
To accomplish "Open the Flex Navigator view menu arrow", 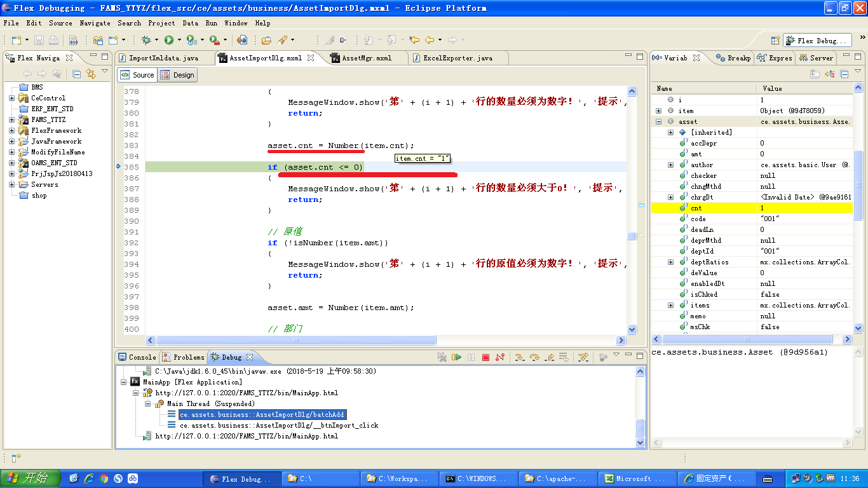I will [105, 72].
